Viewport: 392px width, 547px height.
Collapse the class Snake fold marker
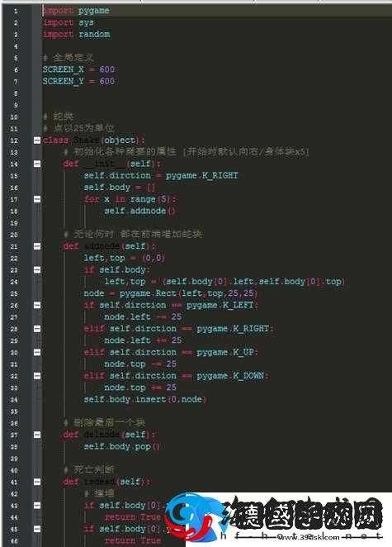point(37,140)
